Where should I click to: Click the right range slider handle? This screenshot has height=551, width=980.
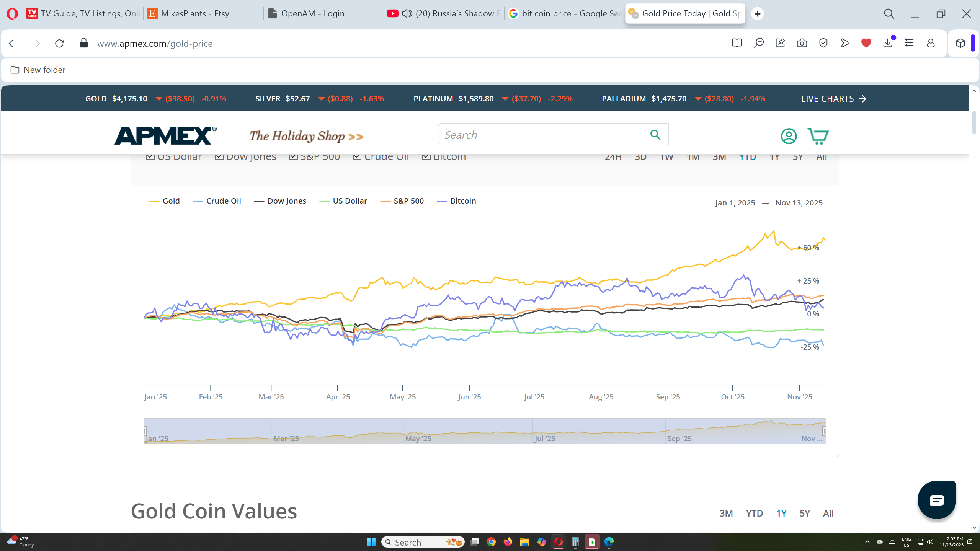[x=824, y=431]
